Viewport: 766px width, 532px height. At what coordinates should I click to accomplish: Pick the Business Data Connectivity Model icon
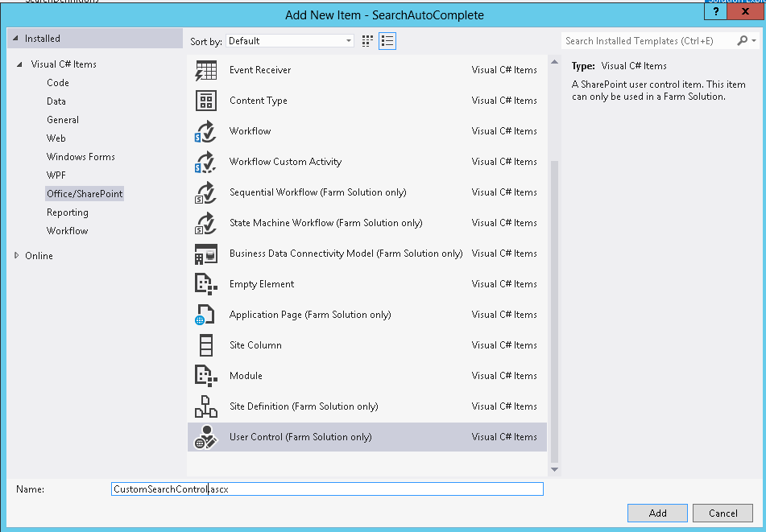[x=205, y=254]
